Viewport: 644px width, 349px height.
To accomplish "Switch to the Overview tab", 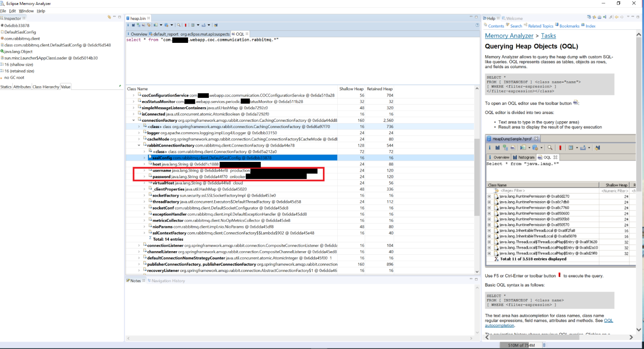I will pos(137,34).
